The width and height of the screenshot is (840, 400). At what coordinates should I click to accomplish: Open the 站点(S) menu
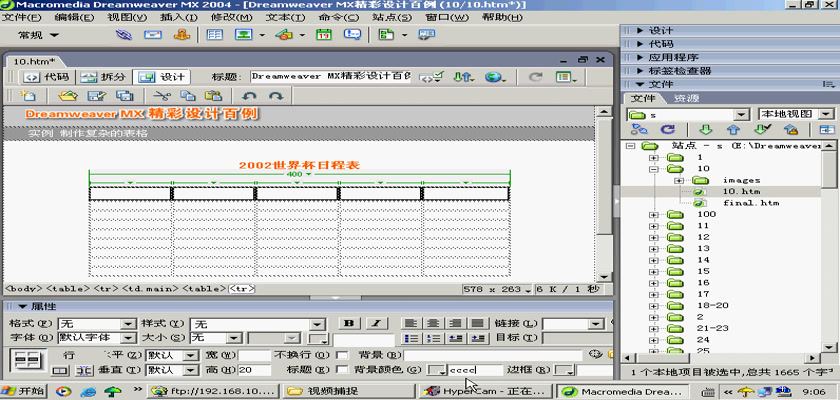(x=392, y=17)
